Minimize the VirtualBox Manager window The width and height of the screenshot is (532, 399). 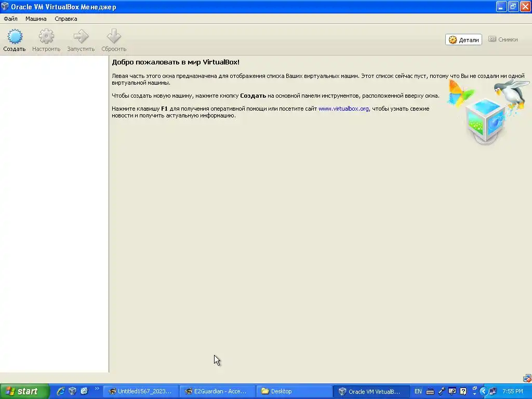coord(501,6)
